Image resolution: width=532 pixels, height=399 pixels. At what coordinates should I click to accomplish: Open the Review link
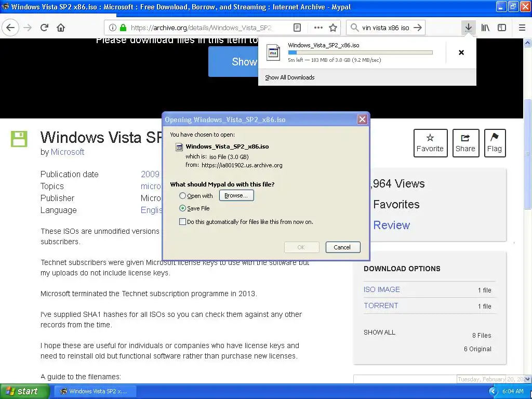(391, 225)
